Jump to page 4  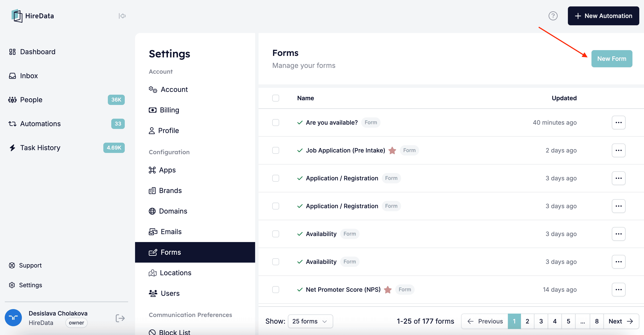(555, 321)
